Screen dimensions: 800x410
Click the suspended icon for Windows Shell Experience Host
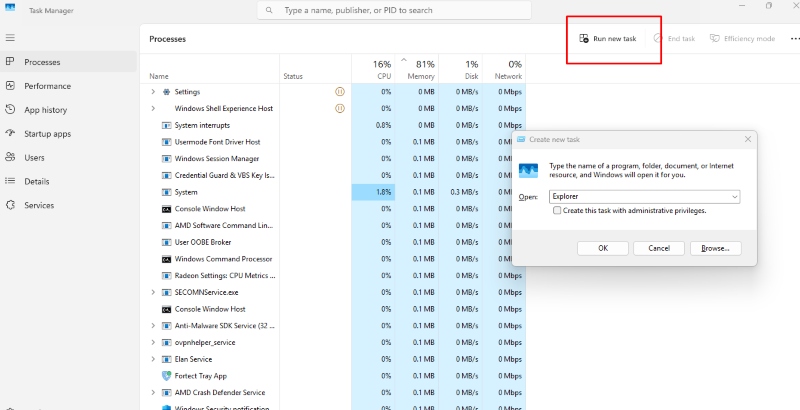tap(340, 109)
